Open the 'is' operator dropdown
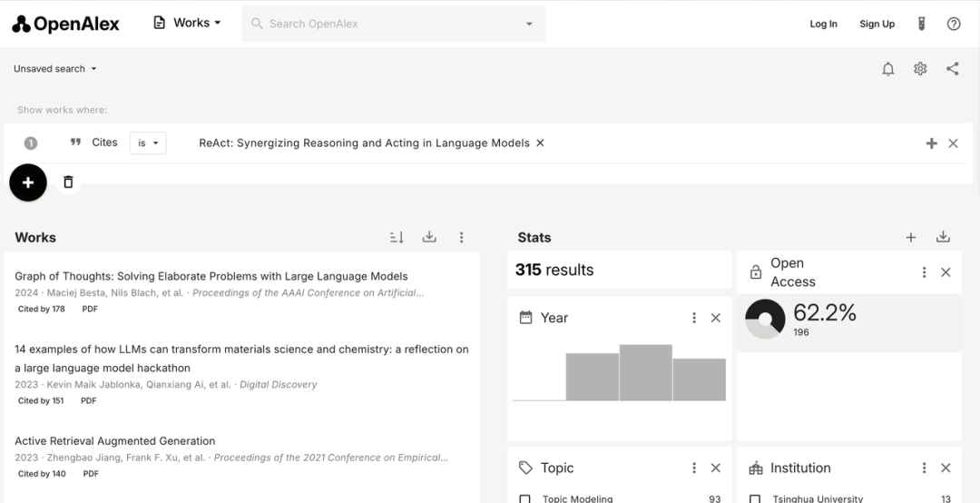Viewport: 980px width, 503px height. (147, 143)
